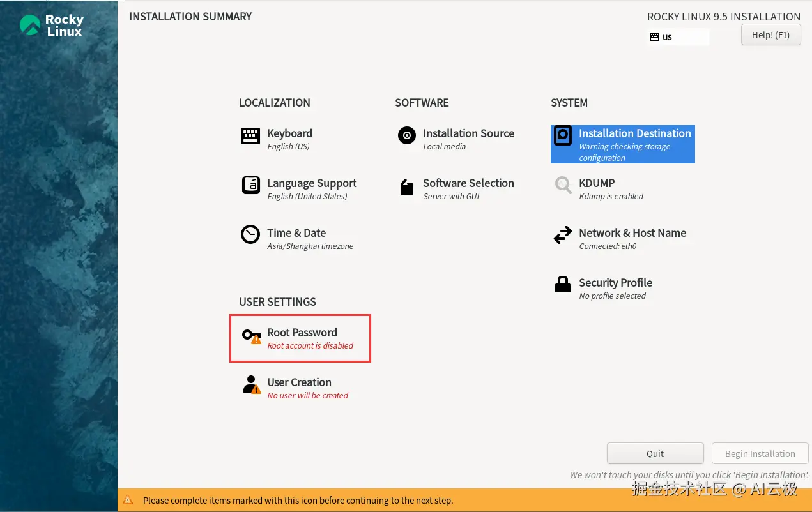This screenshot has height=512, width=812.
Task: Click 'ROCKY LINUX 9.5 INSTALLATION' title text
Action: [x=724, y=17]
